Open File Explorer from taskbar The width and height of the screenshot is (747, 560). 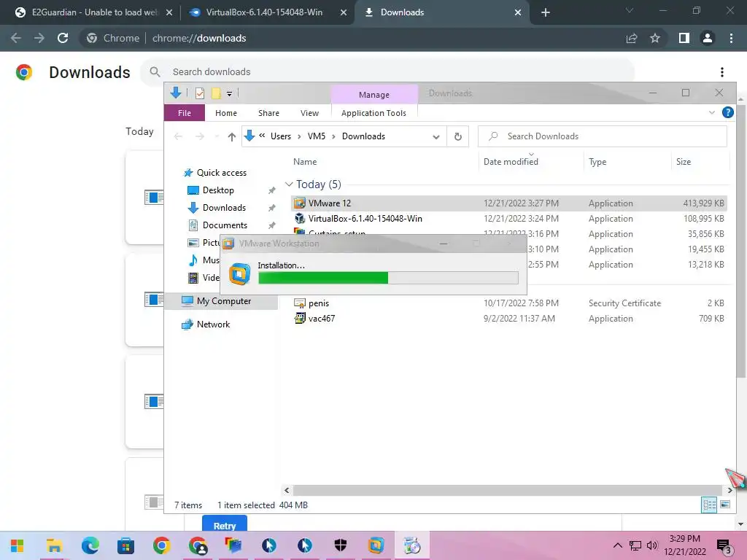[x=54, y=545]
